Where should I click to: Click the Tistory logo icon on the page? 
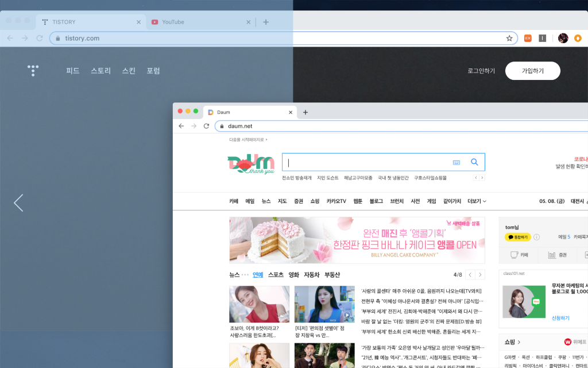pos(33,71)
